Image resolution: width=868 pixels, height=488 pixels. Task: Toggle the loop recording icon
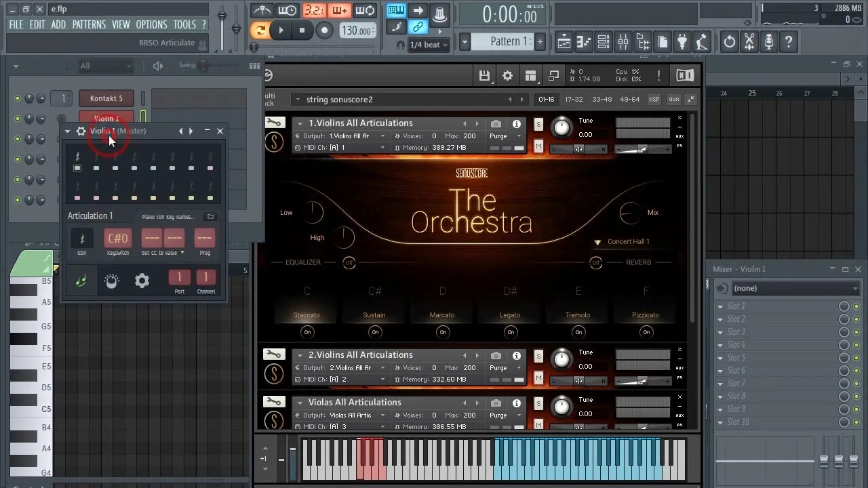366,10
